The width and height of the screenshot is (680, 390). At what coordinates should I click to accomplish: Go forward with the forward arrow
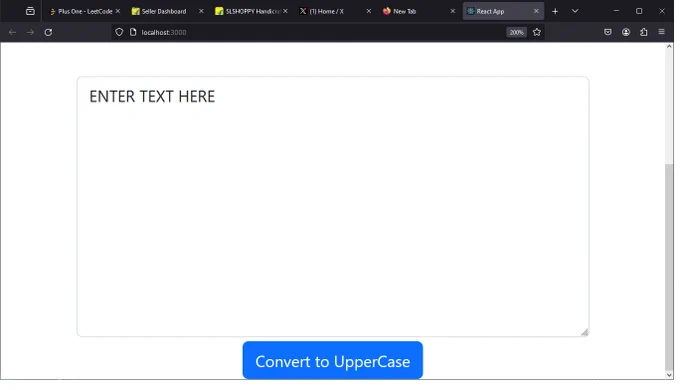30,33
